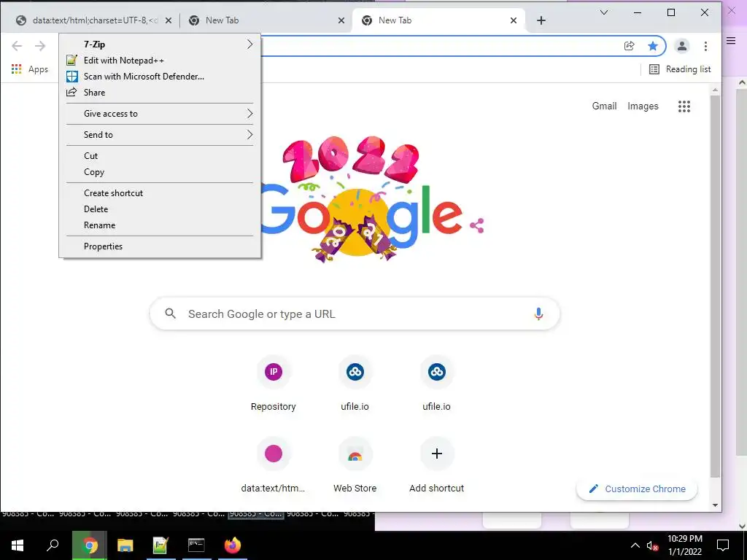Open the notification center icon
This screenshot has width=747, height=560.
[x=723, y=545]
